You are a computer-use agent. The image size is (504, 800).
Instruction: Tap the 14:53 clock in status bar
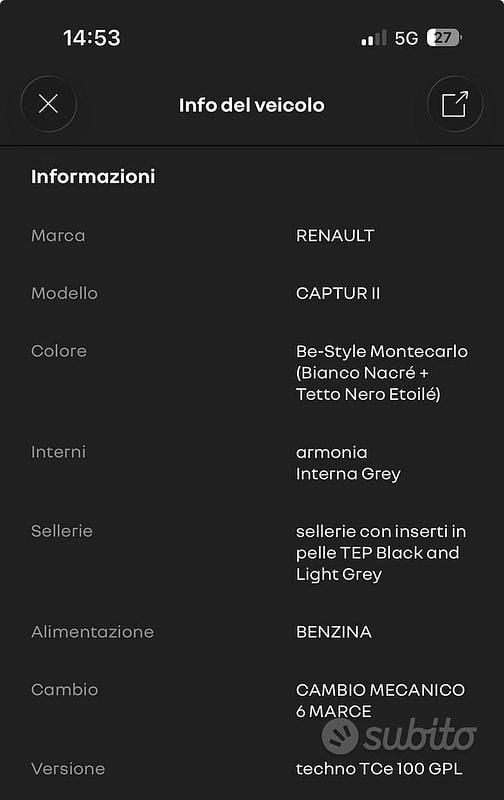pos(92,38)
